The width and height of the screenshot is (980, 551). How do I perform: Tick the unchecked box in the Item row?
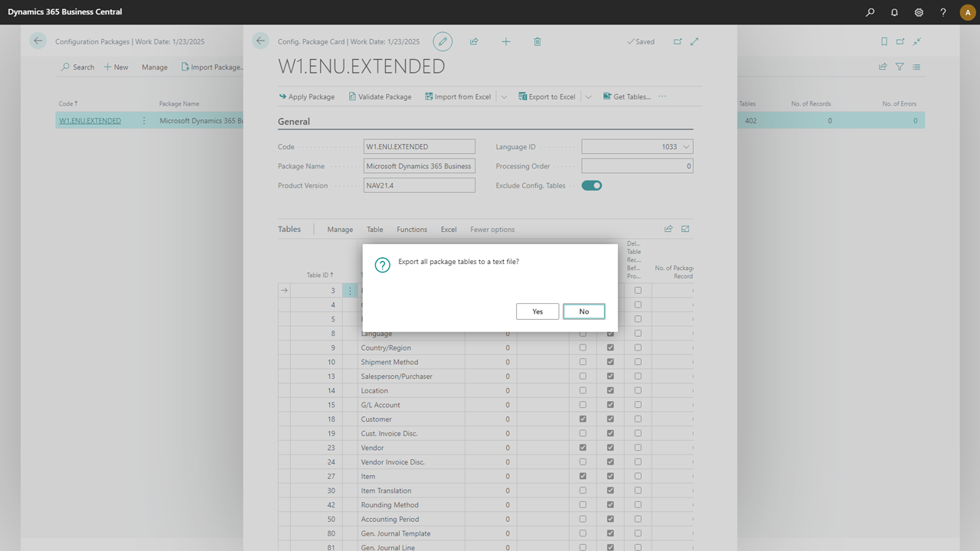[638, 476]
